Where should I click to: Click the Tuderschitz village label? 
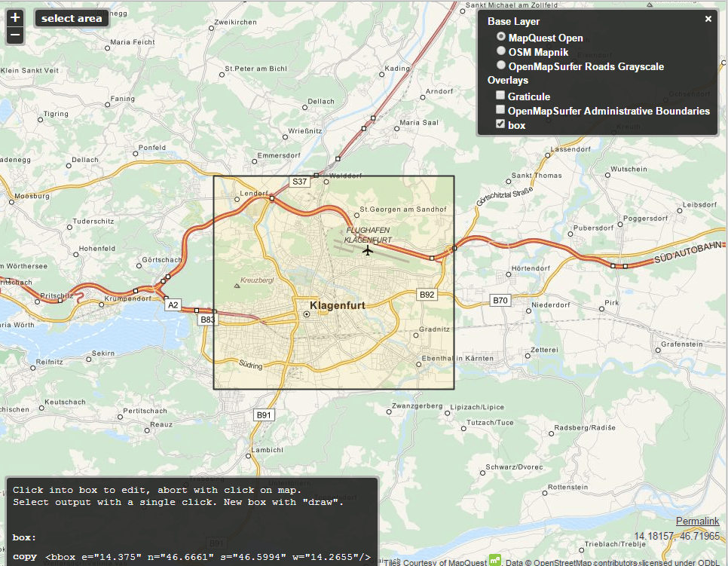click(93, 221)
